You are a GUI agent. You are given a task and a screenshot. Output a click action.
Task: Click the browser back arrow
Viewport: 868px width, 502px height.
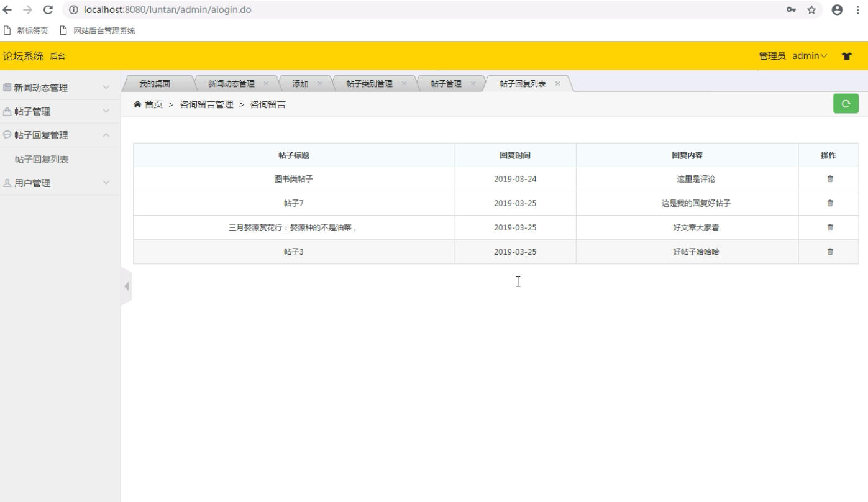tap(7, 10)
